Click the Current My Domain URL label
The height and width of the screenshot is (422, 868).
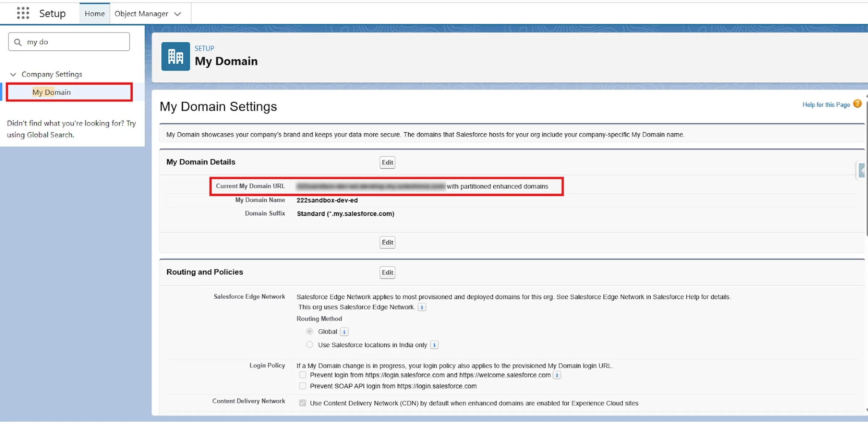pos(250,186)
